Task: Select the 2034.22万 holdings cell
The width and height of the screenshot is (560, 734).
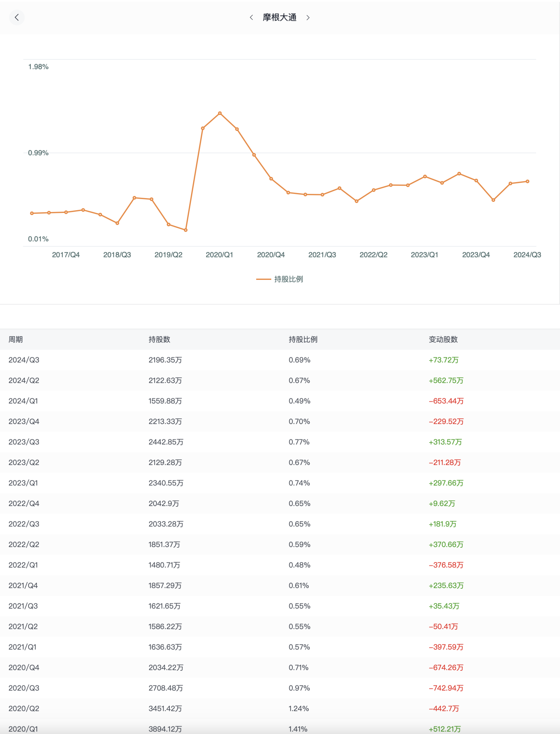Action: (166, 667)
